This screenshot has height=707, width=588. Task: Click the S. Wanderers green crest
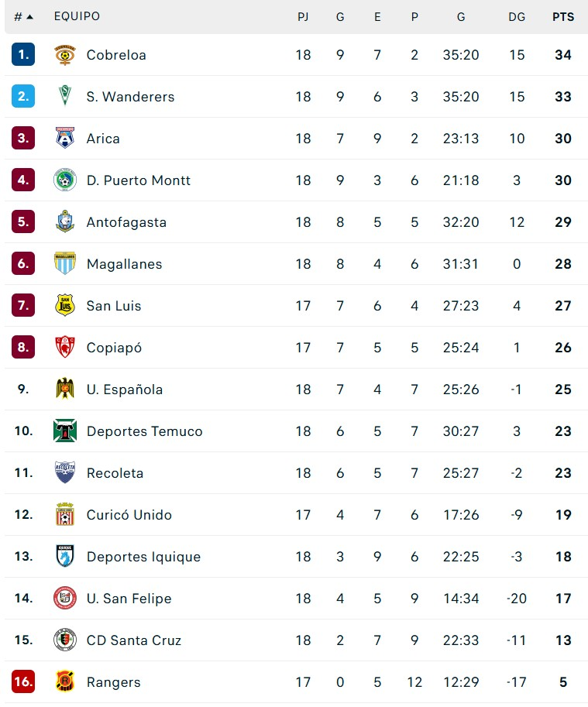[65, 97]
